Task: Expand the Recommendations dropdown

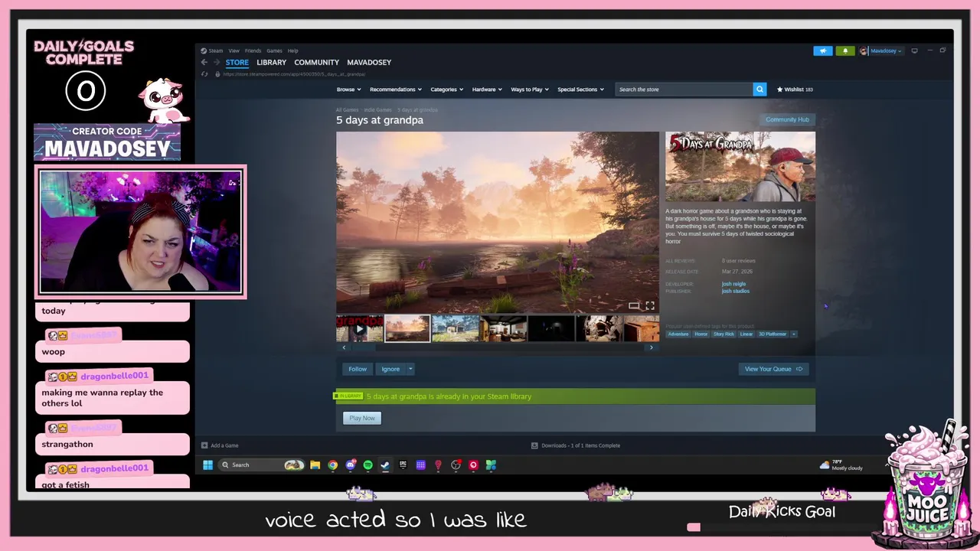Action: 395,90
